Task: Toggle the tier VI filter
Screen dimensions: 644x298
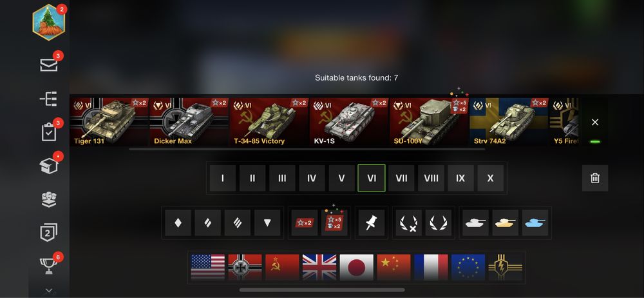Action: click(372, 178)
